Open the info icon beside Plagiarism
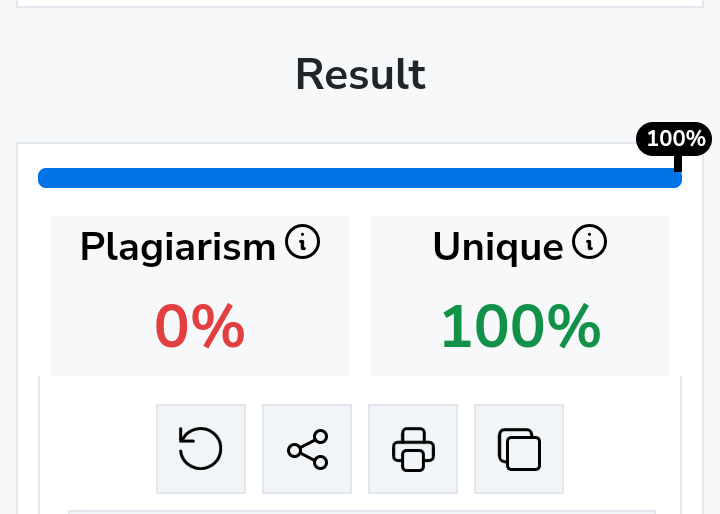Screen dimensions: 720x514 click(302, 242)
